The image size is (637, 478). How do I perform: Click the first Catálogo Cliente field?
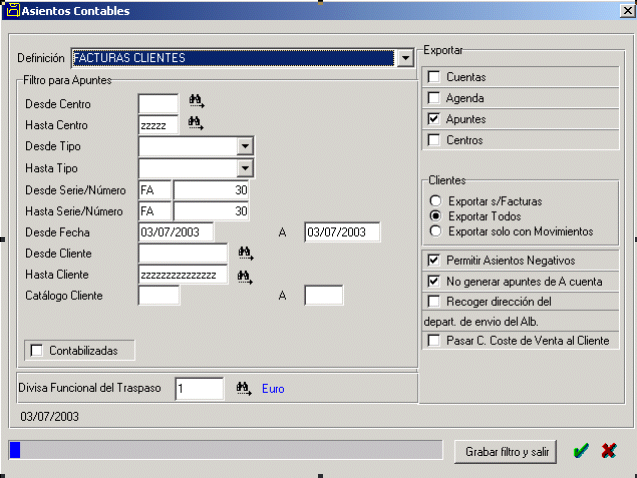(x=159, y=295)
